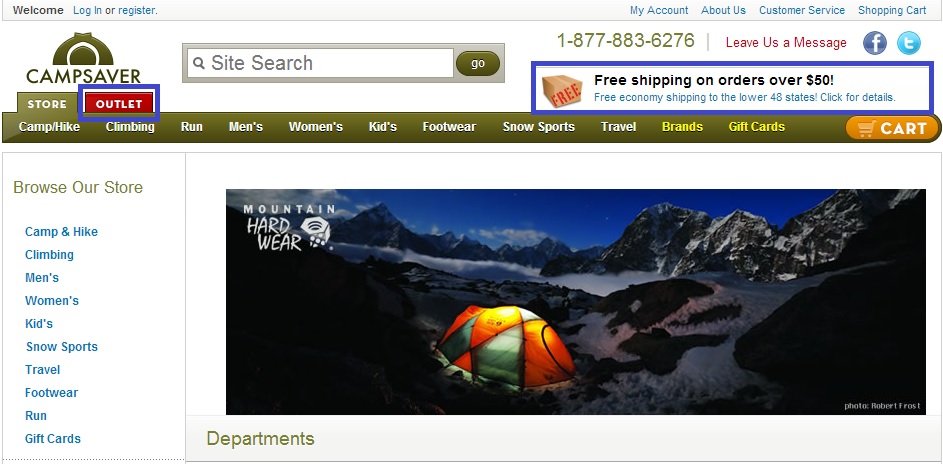Open the Twitter bird icon
The height and width of the screenshot is (464, 943).
coord(909,43)
